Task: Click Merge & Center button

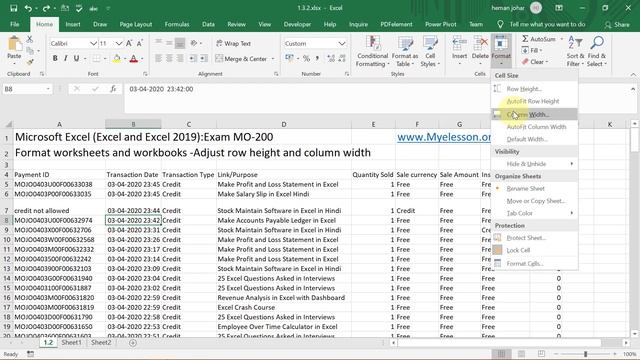Action: tap(241, 59)
